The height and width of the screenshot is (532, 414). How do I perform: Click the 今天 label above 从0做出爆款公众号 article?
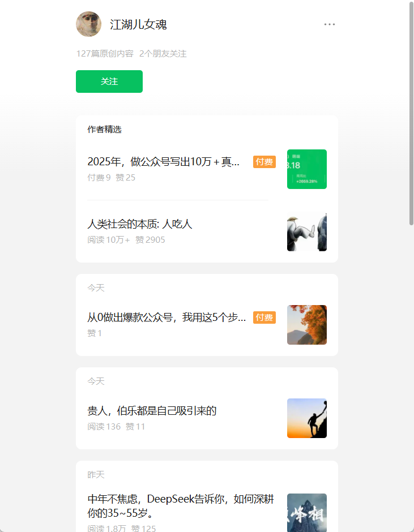coord(96,288)
